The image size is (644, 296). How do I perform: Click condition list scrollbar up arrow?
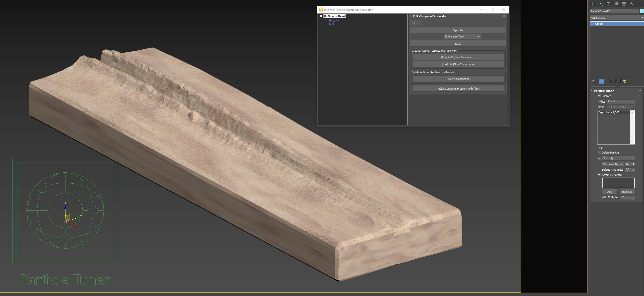tap(632, 113)
